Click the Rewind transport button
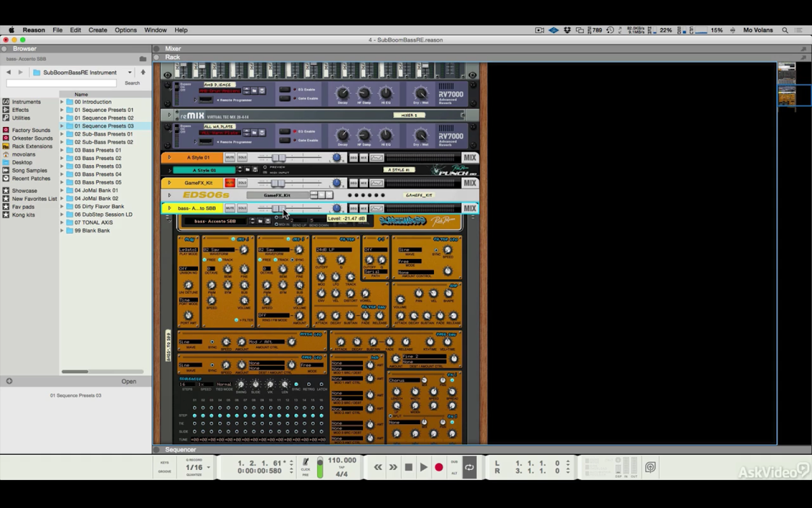 coord(378,467)
